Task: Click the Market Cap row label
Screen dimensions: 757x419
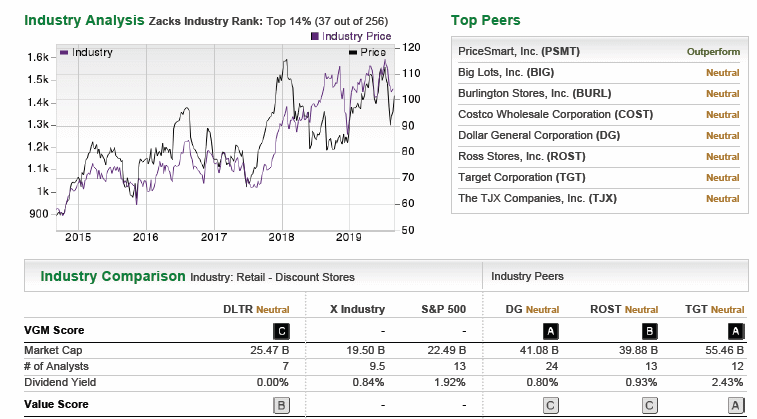Action: pyautogui.click(x=53, y=350)
